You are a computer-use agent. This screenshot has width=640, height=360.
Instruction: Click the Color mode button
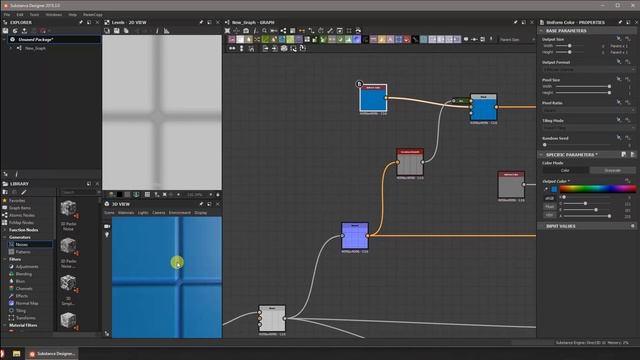[565, 170]
